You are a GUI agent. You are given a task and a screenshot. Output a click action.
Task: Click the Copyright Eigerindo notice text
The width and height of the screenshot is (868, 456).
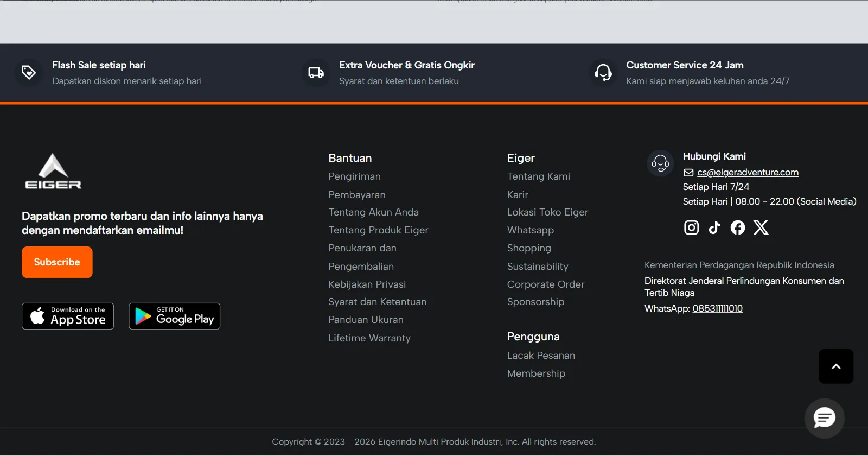coord(434,442)
